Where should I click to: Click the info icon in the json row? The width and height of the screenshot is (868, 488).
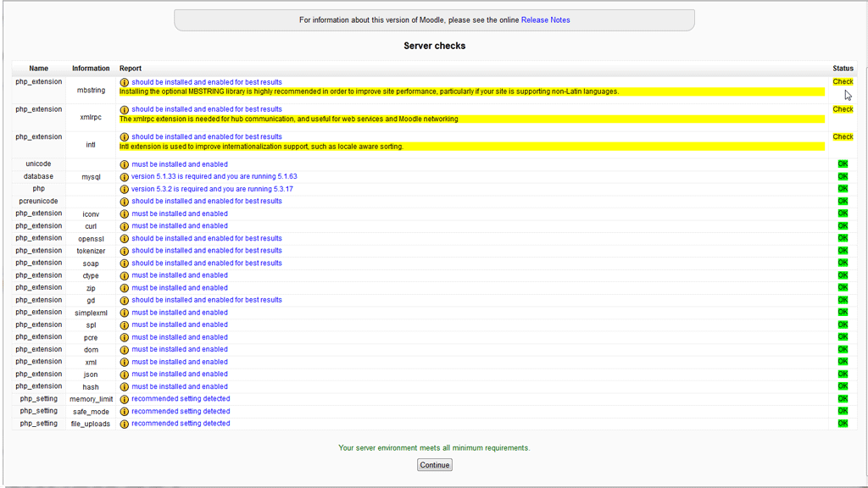click(x=124, y=374)
